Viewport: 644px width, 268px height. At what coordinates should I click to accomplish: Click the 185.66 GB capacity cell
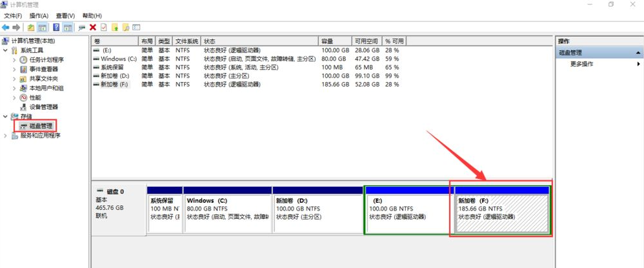coord(336,84)
